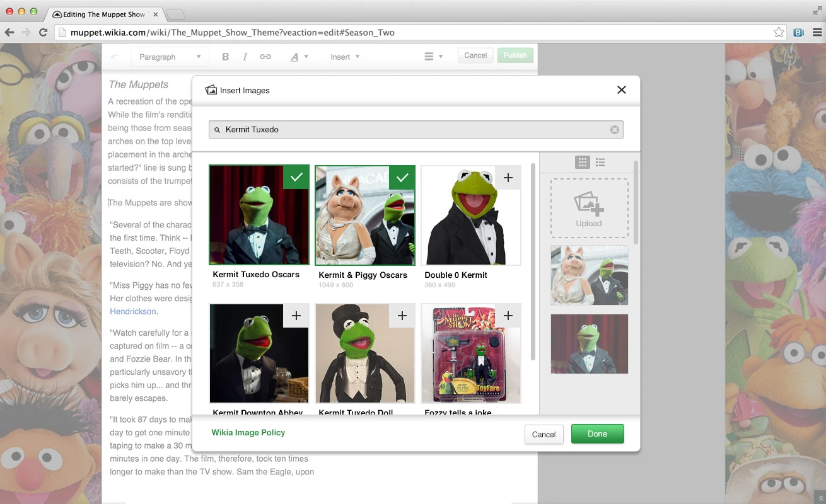Select Kermit tuxedo thumbnail in sidebar
Screen dimensions: 826x504
[589, 344]
